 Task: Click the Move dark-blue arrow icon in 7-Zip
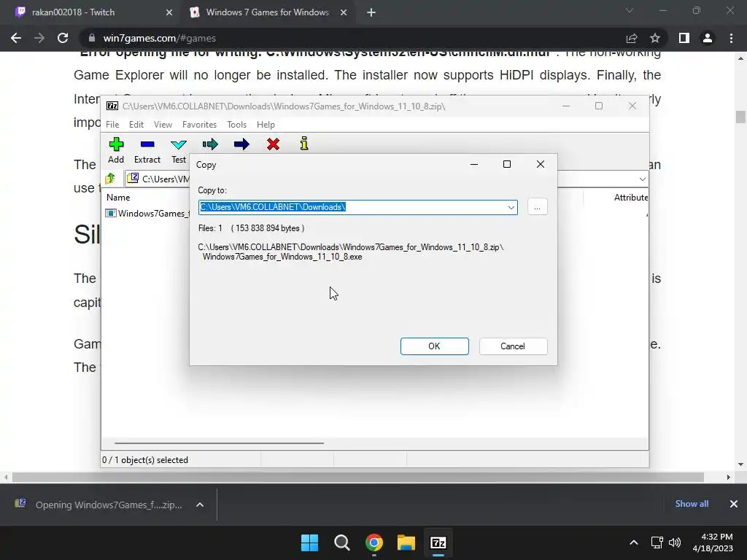(x=241, y=144)
